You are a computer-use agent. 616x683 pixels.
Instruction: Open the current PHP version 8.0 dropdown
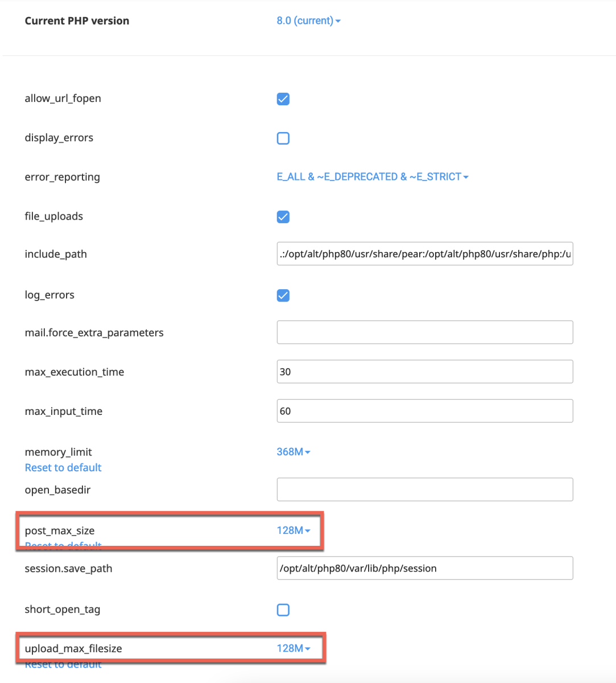pyautogui.click(x=308, y=21)
